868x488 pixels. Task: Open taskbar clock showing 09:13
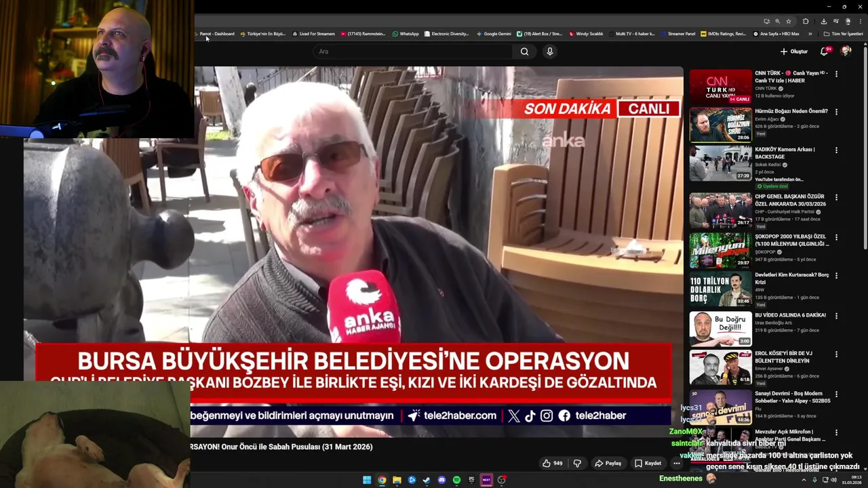[x=852, y=480]
